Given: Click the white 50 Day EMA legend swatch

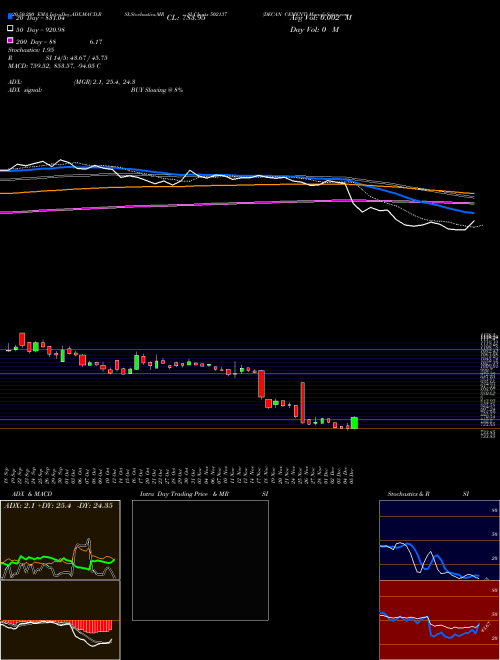Looking at the screenshot, I should tap(11, 29).
